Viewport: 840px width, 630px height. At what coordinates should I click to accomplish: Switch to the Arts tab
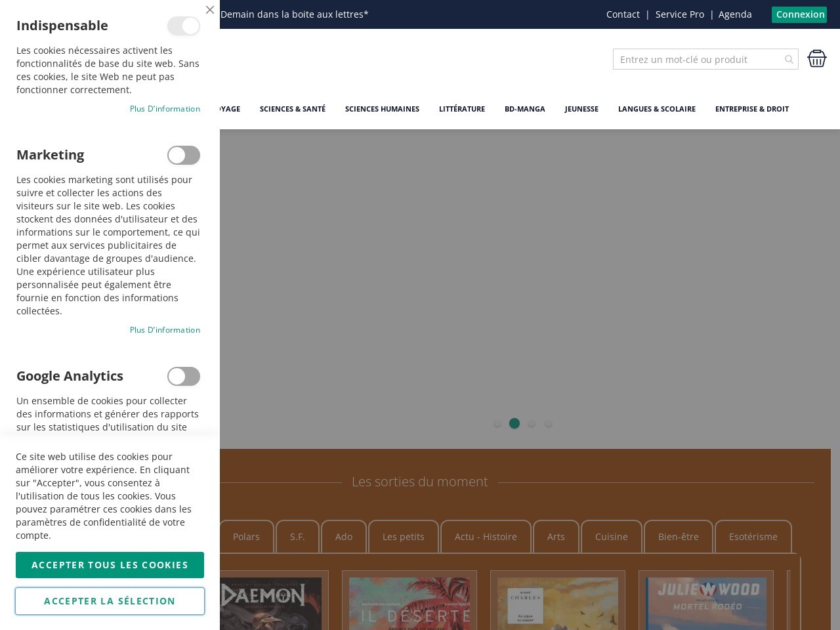[556, 537]
